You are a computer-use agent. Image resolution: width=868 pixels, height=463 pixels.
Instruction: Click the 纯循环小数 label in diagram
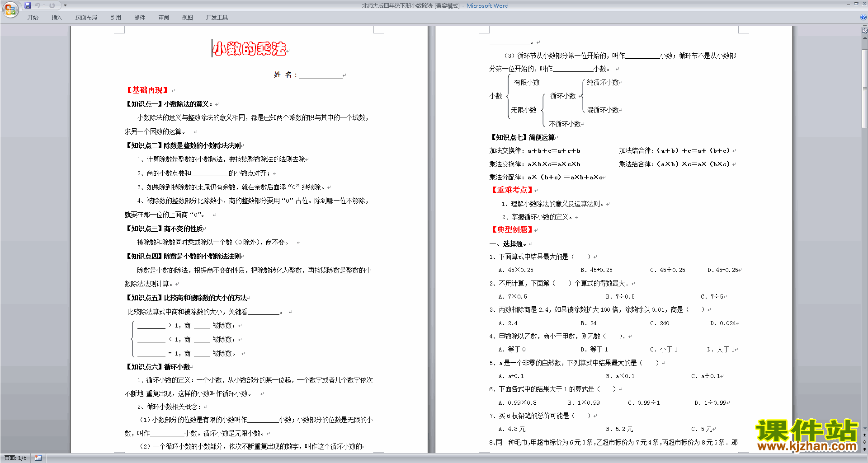click(603, 83)
